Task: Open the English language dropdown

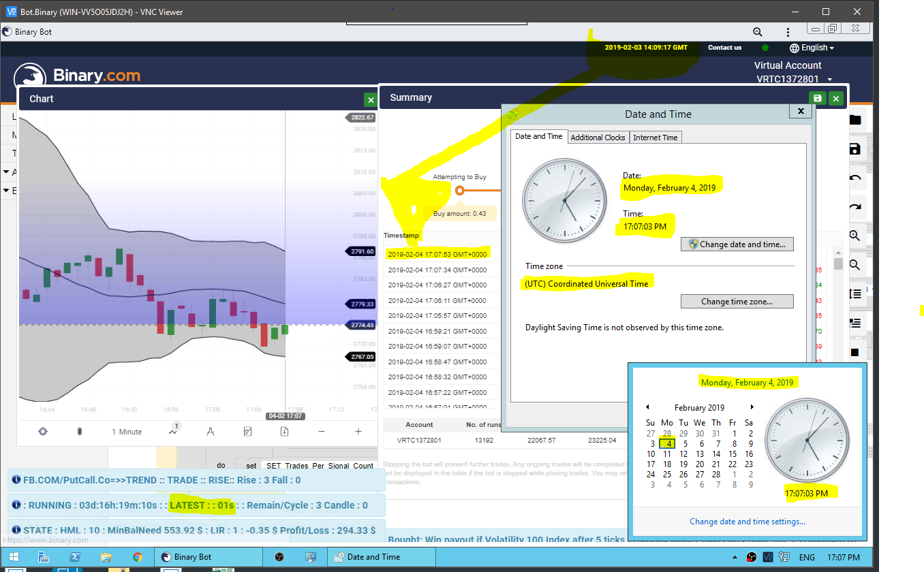Action: pyautogui.click(x=812, y=48)
